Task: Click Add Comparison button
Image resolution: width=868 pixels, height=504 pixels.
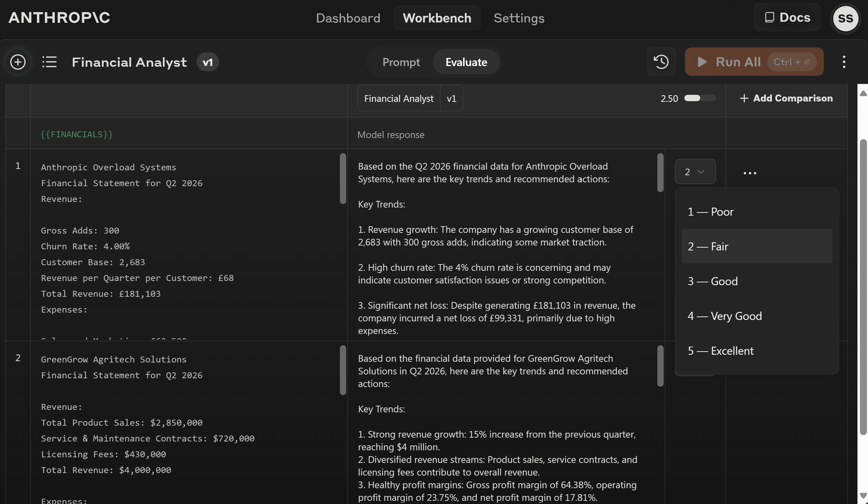Action: point(786,98)
